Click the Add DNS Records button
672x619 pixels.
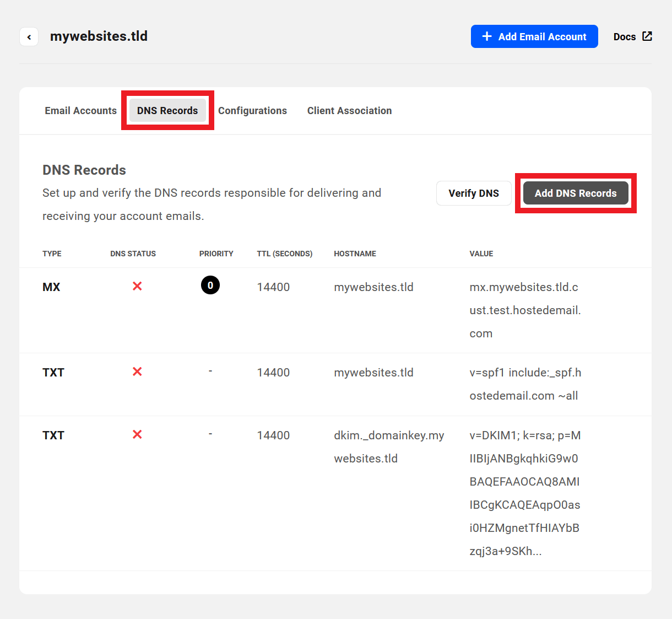point(576,193)
